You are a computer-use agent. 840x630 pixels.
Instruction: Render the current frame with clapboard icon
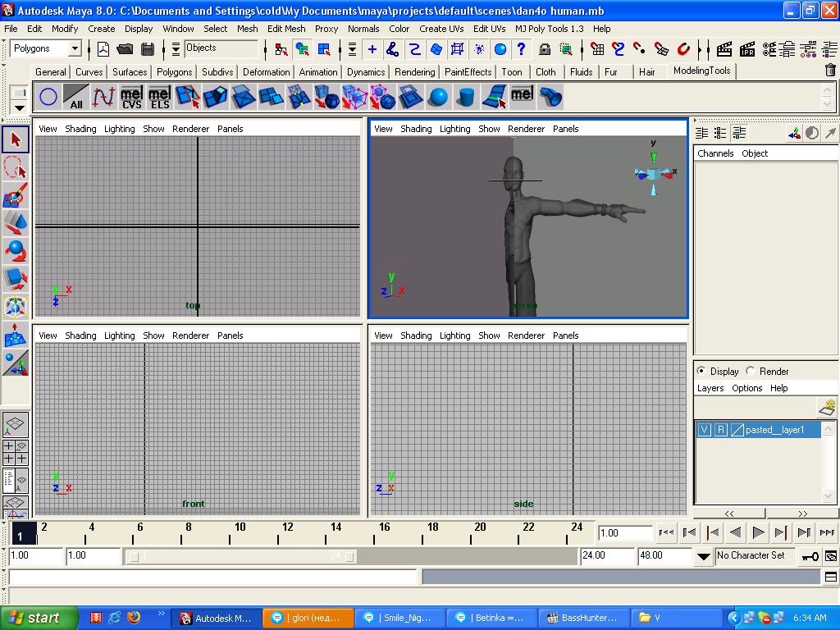point(724,49)
